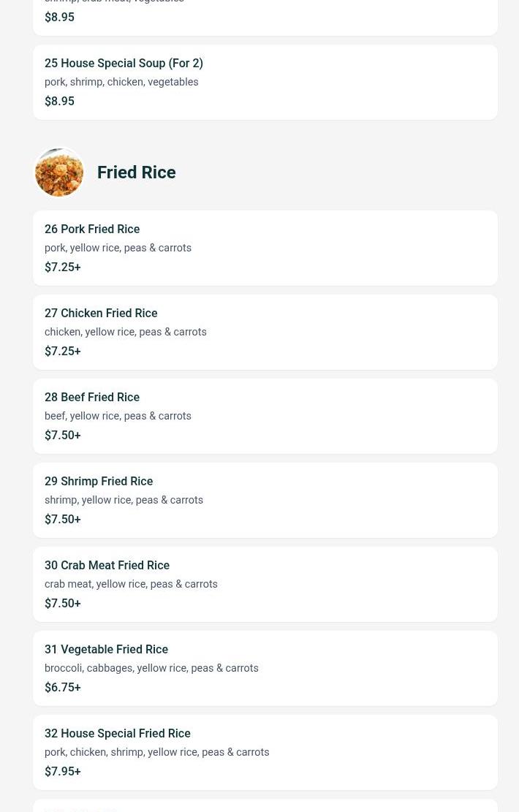519x812 pixels.
Task: Click the $6.75+ price on Vegetable Fried Rice
Action: click(x=63, y=688)
